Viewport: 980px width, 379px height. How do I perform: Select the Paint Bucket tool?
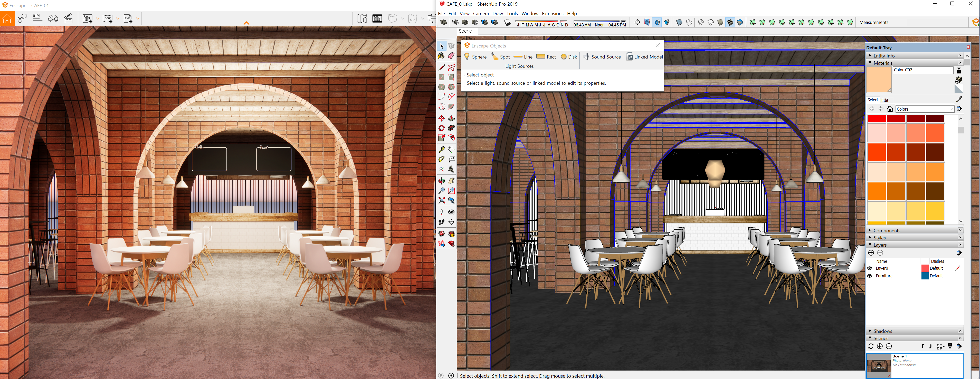[441, 56]
